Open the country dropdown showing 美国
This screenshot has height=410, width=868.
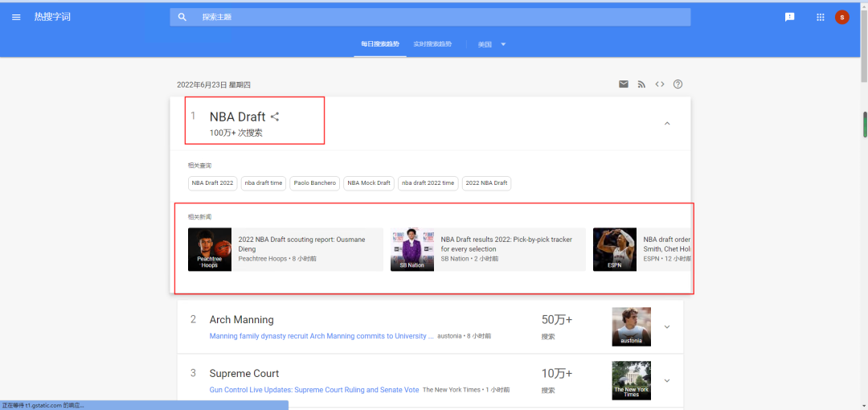tap(492, 44)
